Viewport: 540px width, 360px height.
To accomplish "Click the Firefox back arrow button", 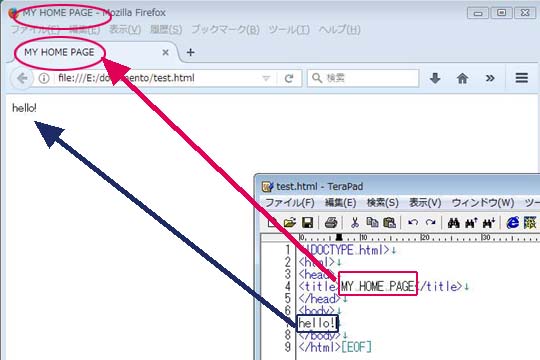I will [22, 78].
